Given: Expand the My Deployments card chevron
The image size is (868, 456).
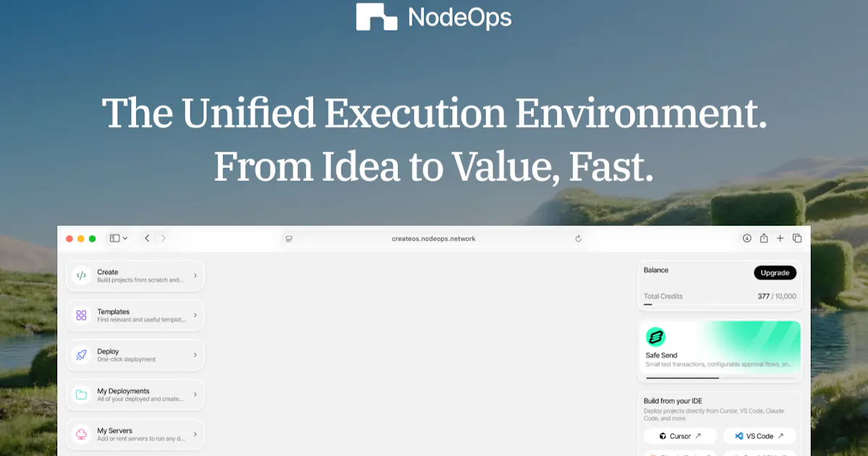Looking at the screenshot, I should pyautogui.click(x=195, y=394).
